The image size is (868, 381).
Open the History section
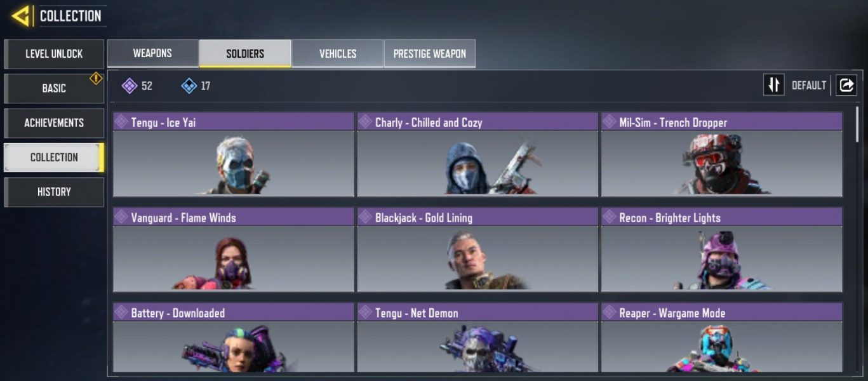point(54,192)
